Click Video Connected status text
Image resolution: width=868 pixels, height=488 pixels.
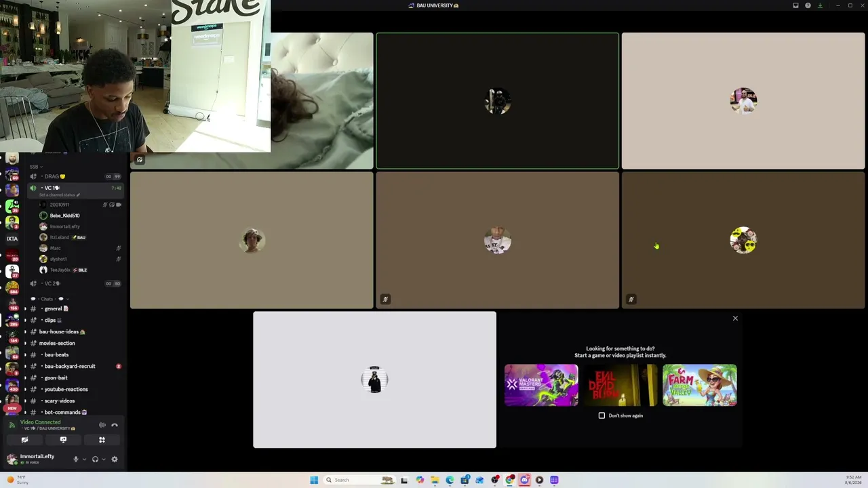(x=40, y=422)
